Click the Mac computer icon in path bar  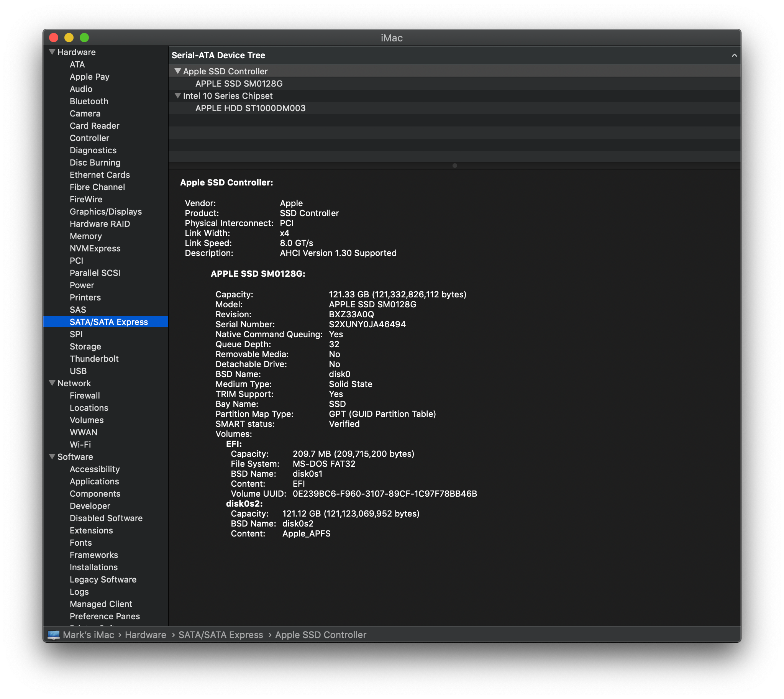53,635
